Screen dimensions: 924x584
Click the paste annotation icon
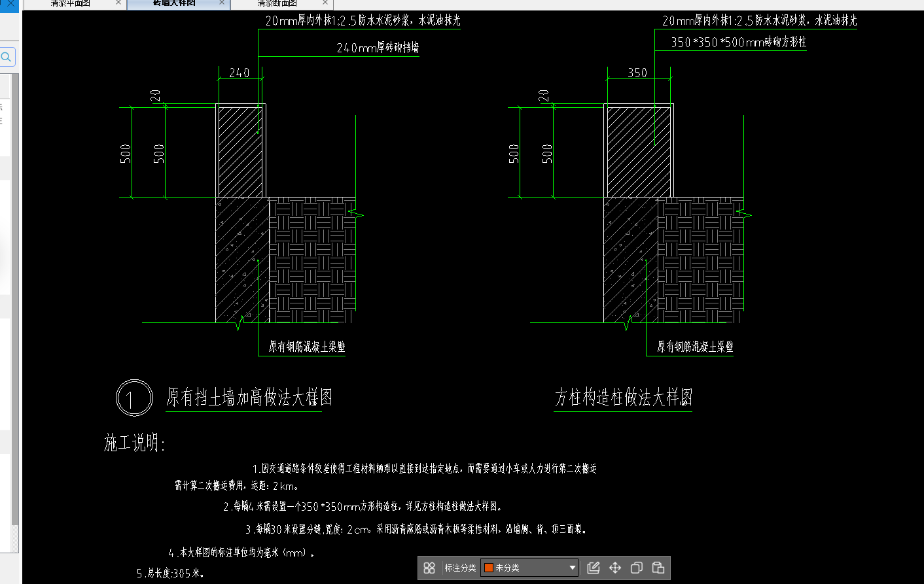[x=658, y=568]
